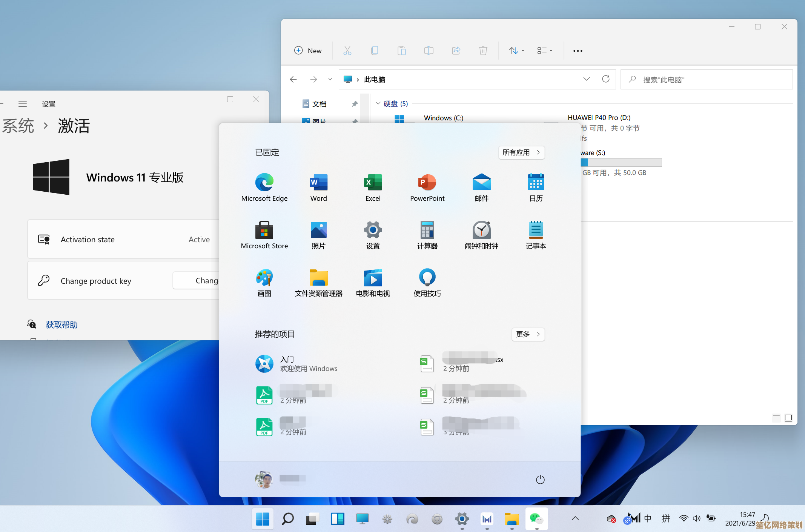This screenshot has height=532, width=805.
Task: Open the Settings hamburger navigation menu
Action: 23,104
